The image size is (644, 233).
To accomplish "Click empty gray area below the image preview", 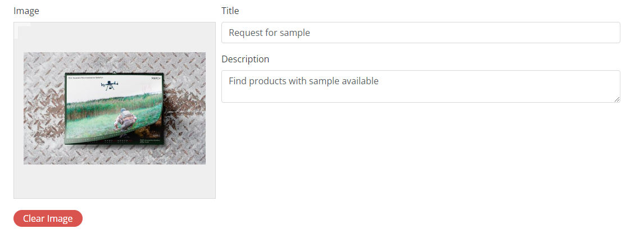I will 114,182.
